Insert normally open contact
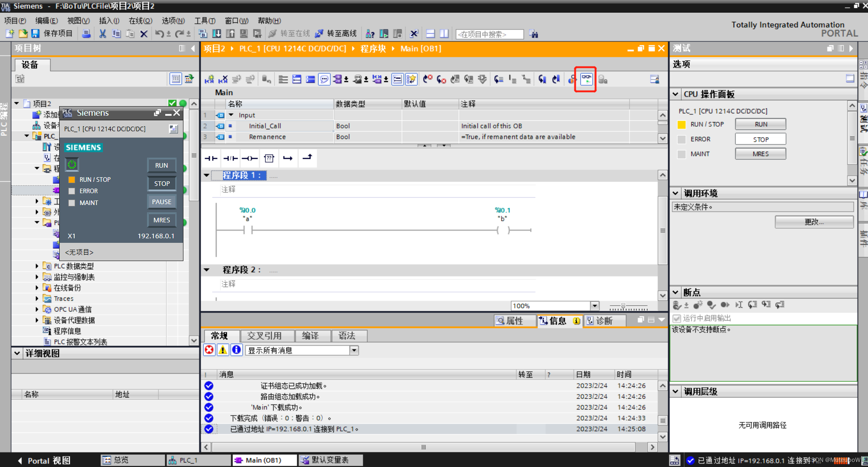 (x=211, y=158)
